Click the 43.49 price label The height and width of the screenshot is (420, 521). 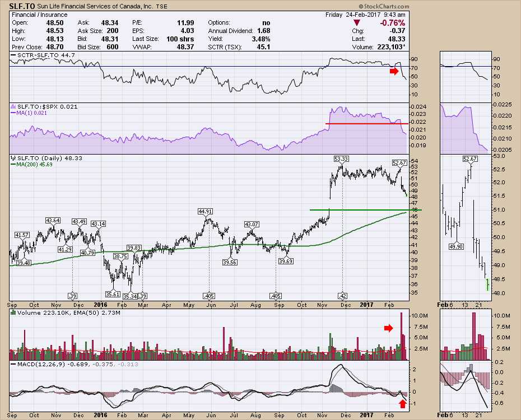click(80, 221)
